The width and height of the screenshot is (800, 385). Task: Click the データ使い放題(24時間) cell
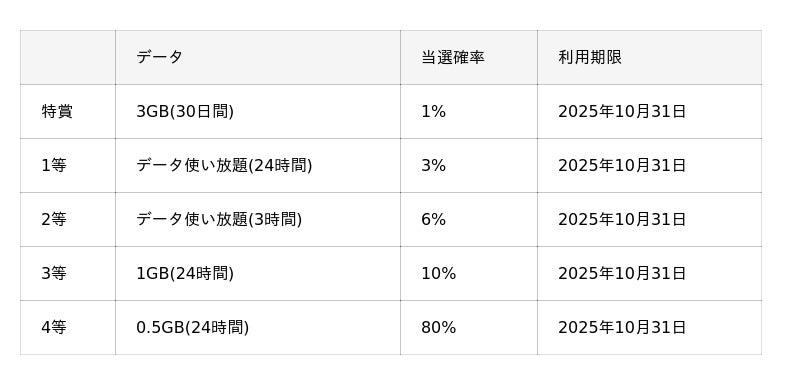click(x=224, y=165)
